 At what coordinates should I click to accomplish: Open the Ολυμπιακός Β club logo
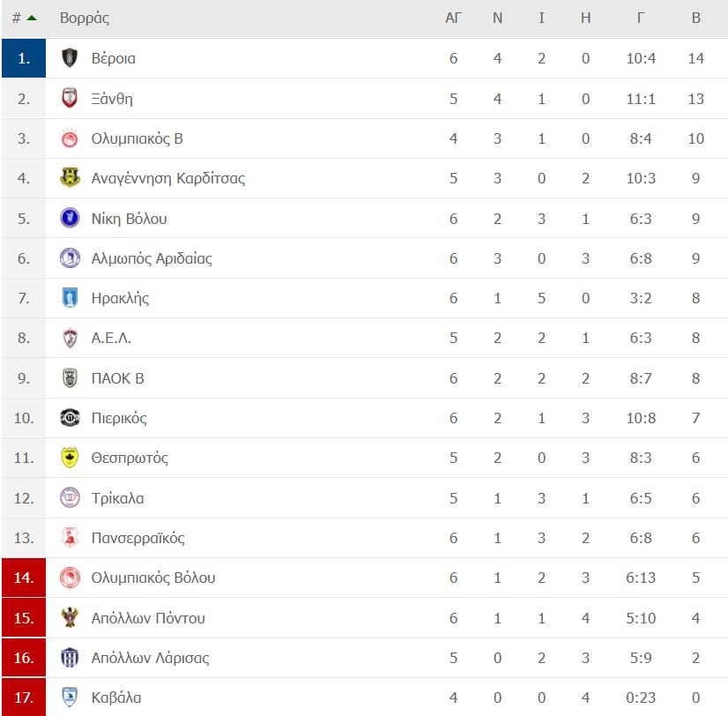tap(70, 138)
